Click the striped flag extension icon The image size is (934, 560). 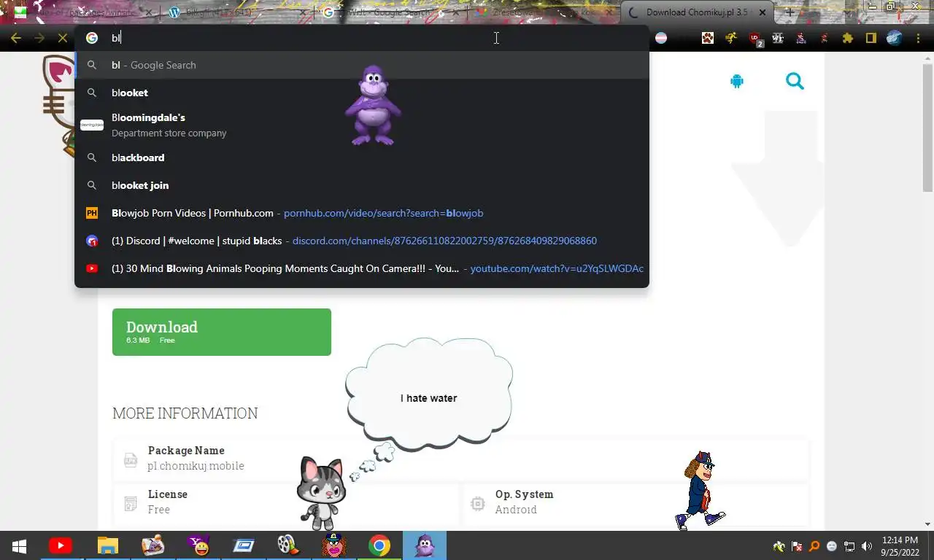click(661, 38)
